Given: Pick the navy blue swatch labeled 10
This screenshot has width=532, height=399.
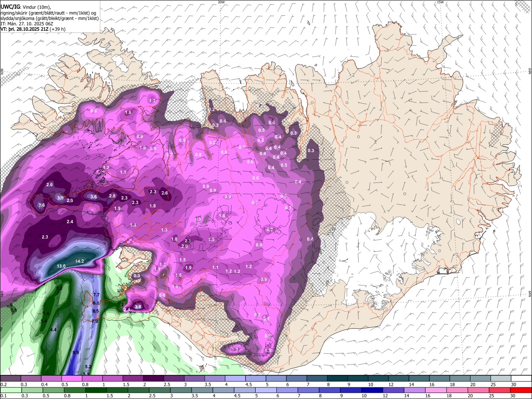Looking at the screenshot, I should pyautogui.click(x=371, y=390).
